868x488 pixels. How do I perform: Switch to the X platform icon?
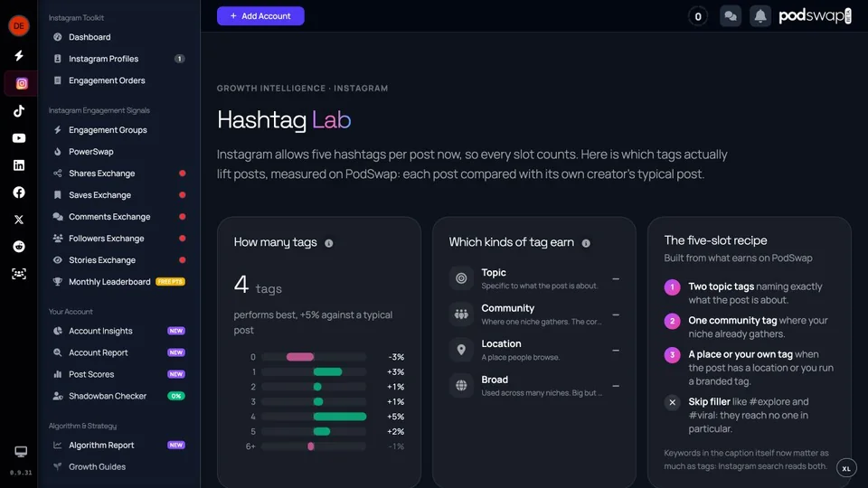coord(19,219)
